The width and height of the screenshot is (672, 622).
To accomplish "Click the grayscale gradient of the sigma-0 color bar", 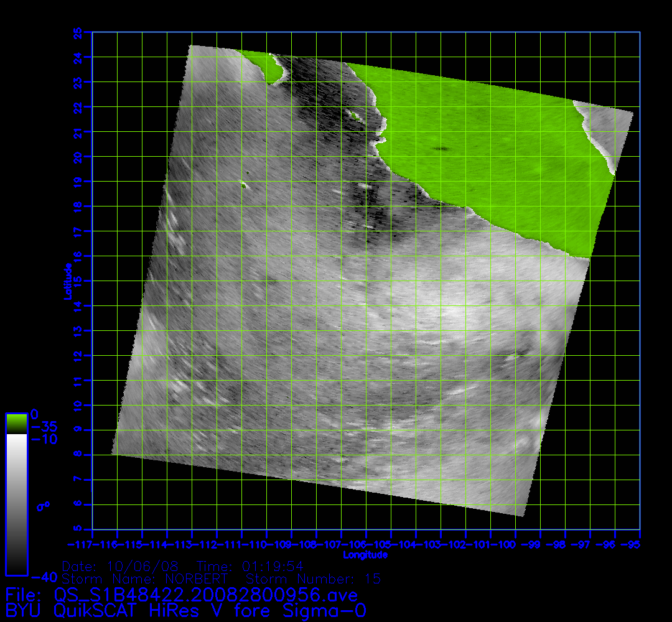I will [x=16, y=504].
